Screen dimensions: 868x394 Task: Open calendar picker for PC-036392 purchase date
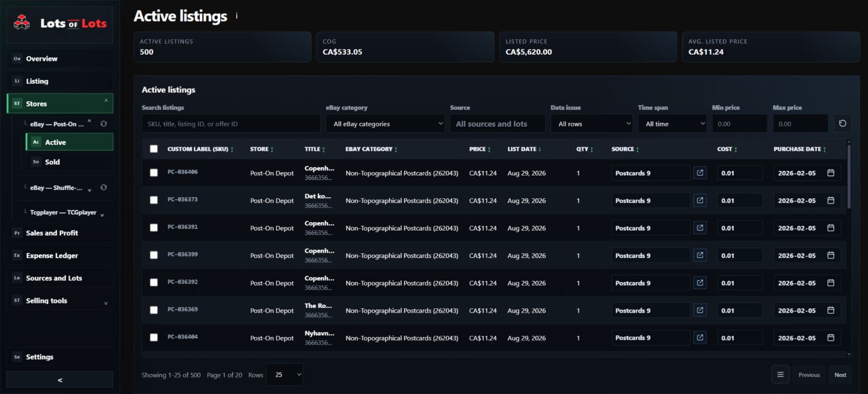831,282
